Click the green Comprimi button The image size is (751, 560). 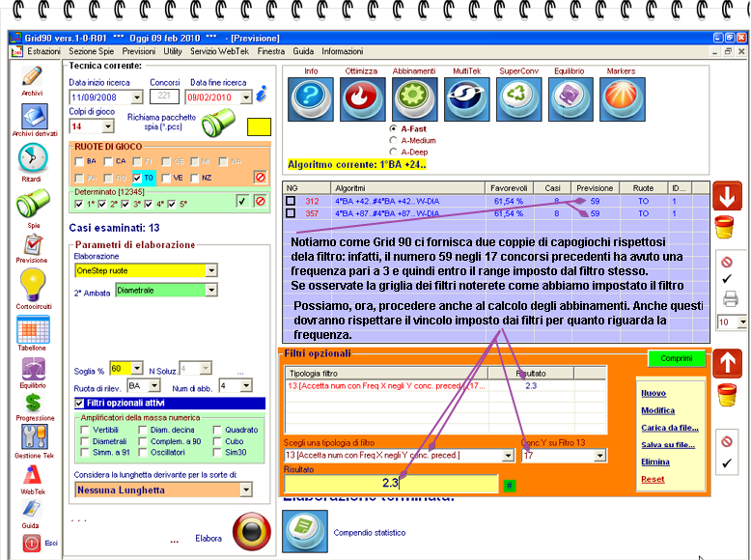[x=677, y=358]
